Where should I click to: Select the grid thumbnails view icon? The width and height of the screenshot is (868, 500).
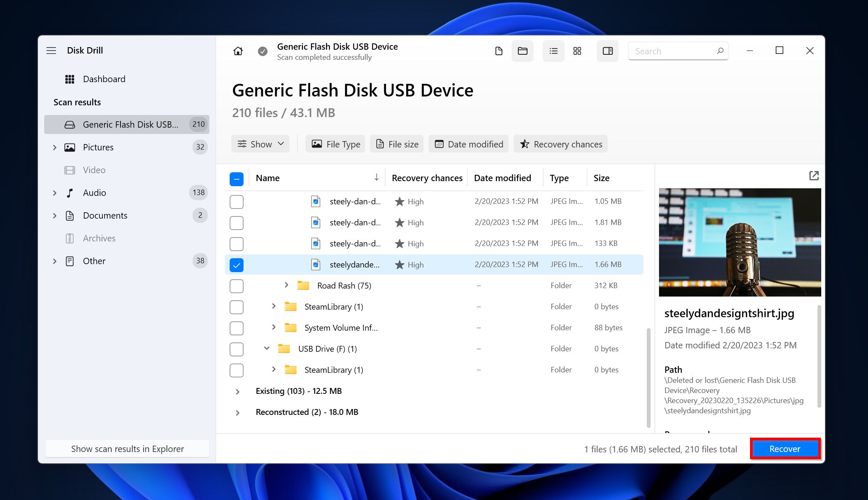[577, 51]
